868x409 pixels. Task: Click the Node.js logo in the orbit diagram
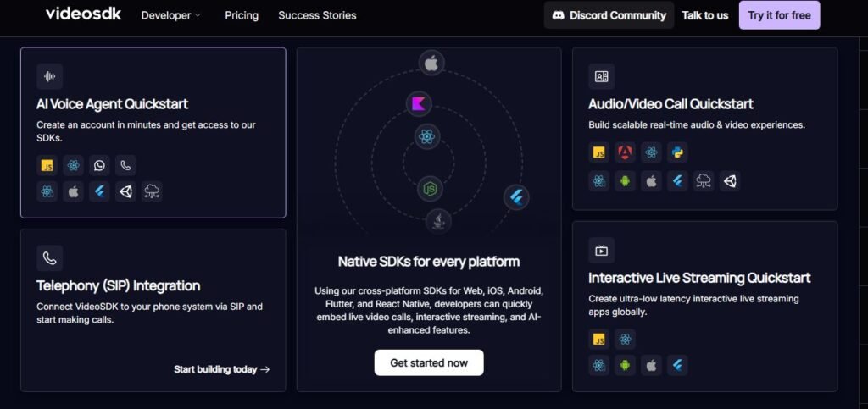coord(431,188)
